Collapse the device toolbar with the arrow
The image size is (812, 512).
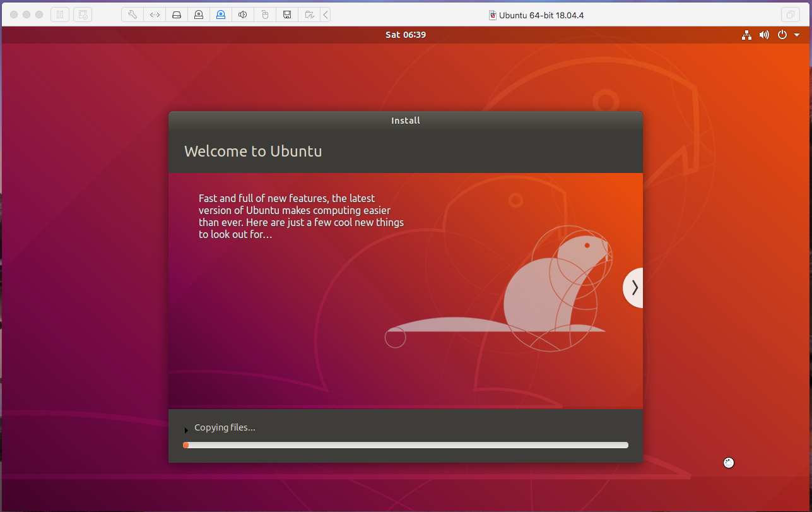pos(325,15)
